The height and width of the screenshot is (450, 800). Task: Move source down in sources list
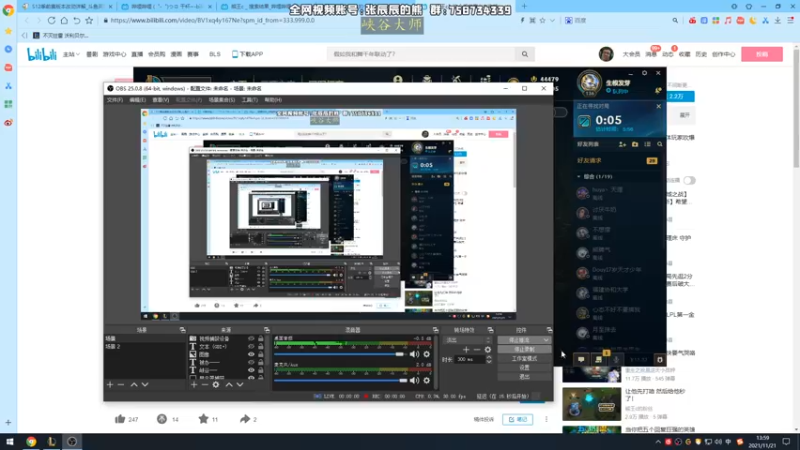(240, 384)
